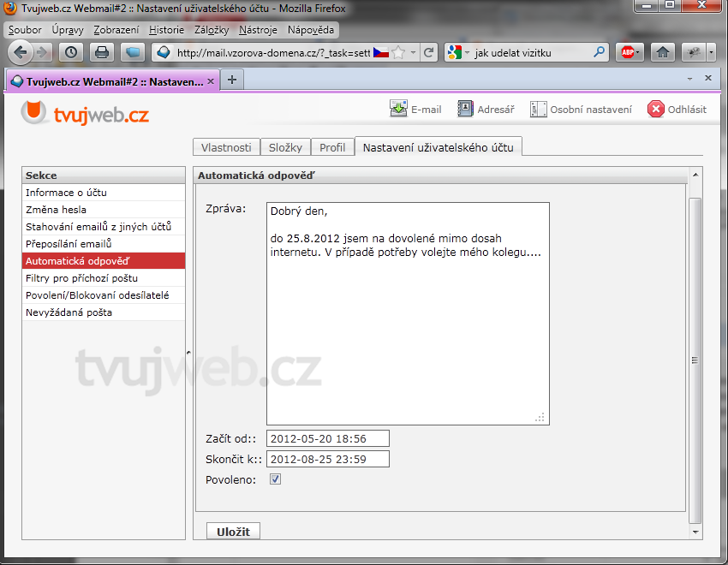The image size is (728, 565).
Task: Switch to the Složky tab
Action: (285, 147)
